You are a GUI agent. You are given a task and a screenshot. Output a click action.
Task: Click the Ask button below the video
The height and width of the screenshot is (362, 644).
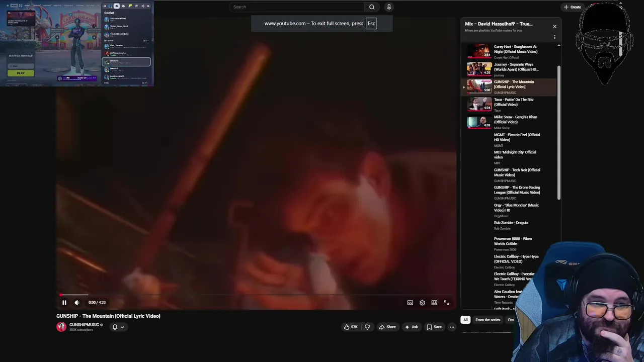(411, 327)
